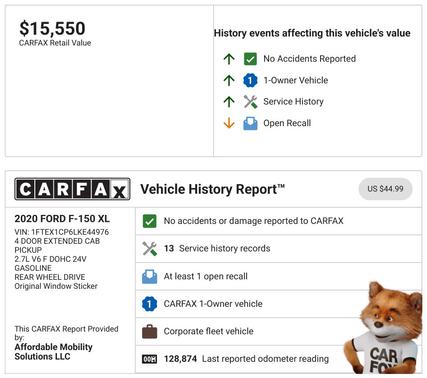This screenshot has width=427, height=378.
Task: Click the Affordable Mobility Solutions LLC provider name
Action: click(53, 352)
